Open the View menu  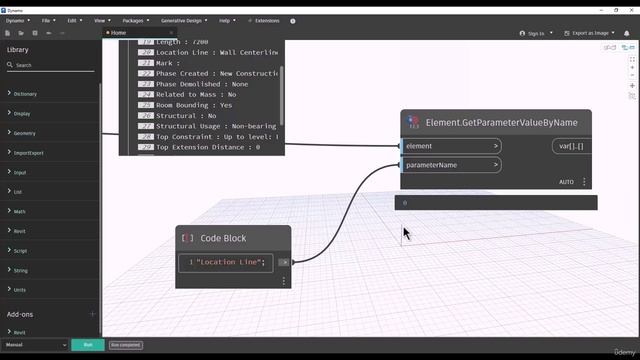[x=102, y=20]
